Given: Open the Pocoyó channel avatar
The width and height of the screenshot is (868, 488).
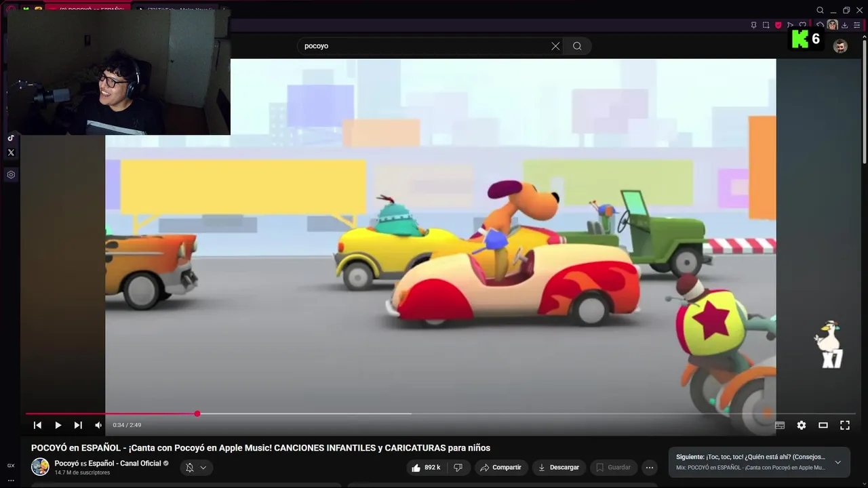Looking at the screenshot, I should pos(40,467).
